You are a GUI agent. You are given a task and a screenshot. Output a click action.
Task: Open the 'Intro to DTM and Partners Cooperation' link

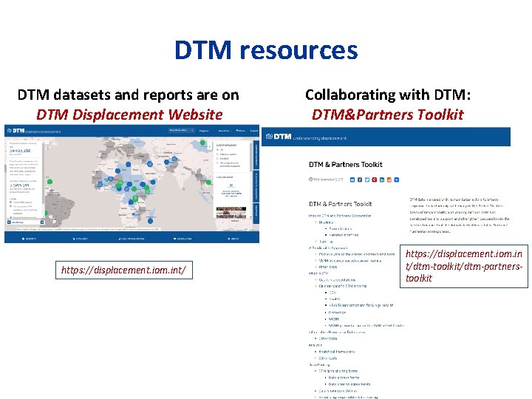tap(340, 216)
